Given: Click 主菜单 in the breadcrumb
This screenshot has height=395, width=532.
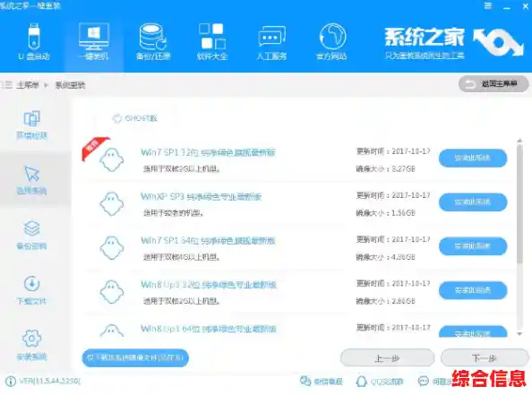Looking at the screenshot, I should tap(28, 84).
